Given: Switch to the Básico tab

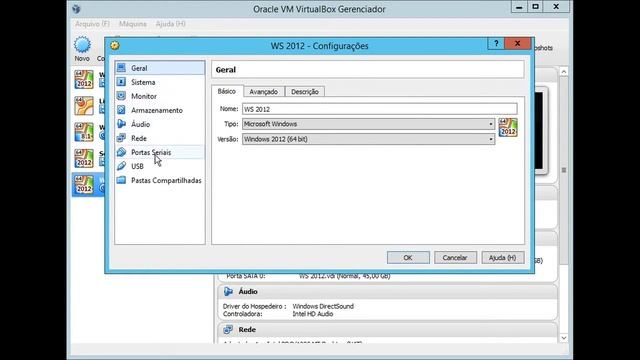Looking at the screenshot, I should tap(227, 91).
